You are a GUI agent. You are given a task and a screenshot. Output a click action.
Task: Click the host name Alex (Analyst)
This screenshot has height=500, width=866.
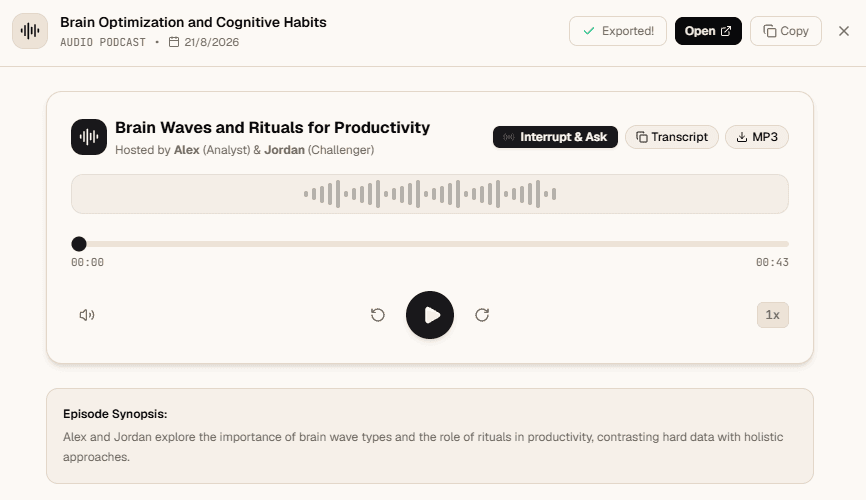click(x=212, y=150)
